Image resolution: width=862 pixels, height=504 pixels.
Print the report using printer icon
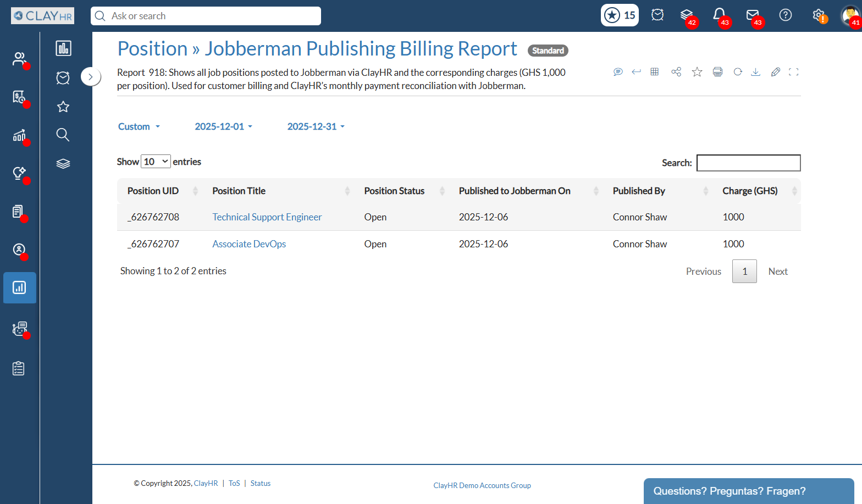(717, 71)
